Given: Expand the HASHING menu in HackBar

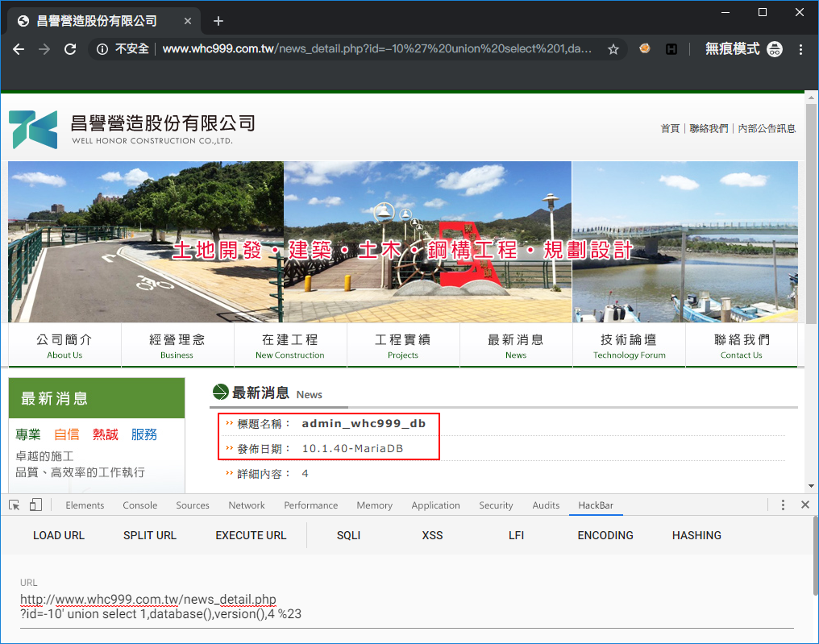Looking at the screenshot, I should [x=696, y=535].
